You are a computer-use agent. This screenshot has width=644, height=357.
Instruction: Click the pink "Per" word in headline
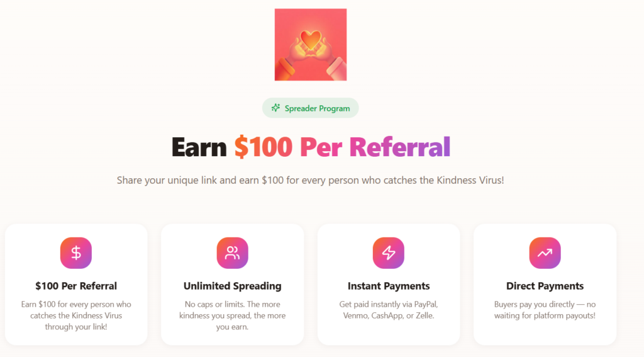[321, 147]
